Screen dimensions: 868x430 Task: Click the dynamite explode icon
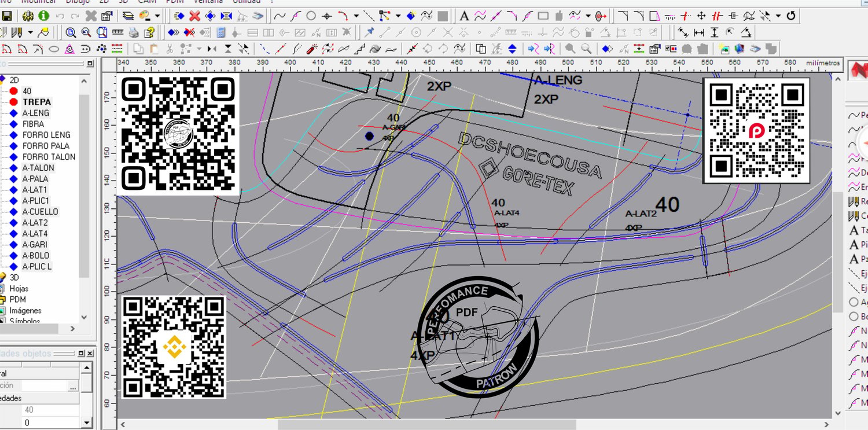point(311,49)
